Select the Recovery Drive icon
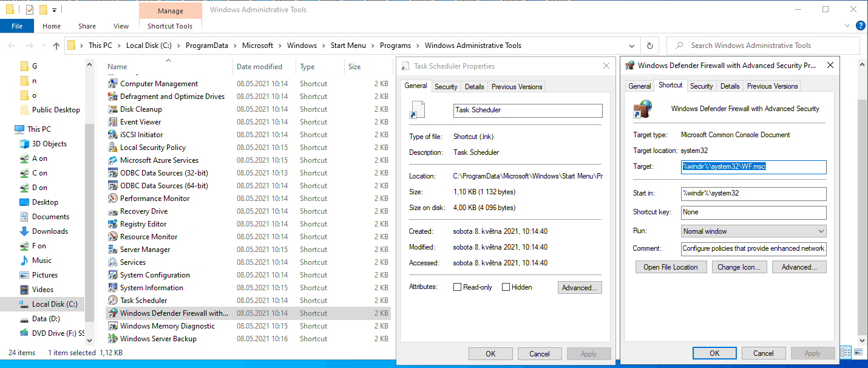The image size is (868, 368). (112, 211)
